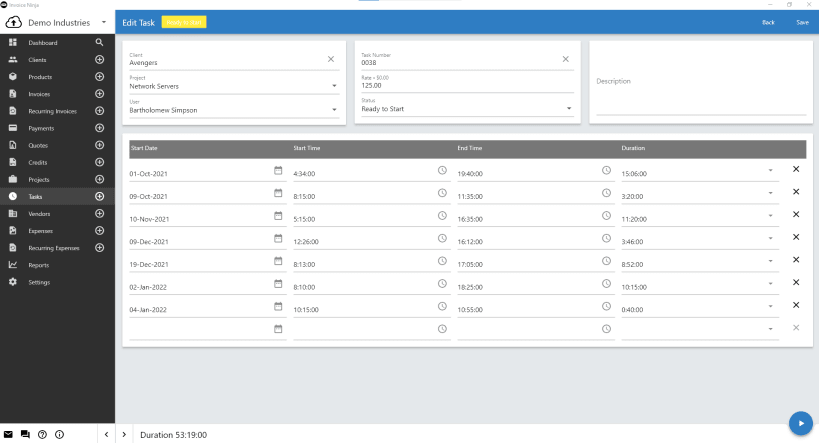Add new vendor with plus icon

pos(99,214)
